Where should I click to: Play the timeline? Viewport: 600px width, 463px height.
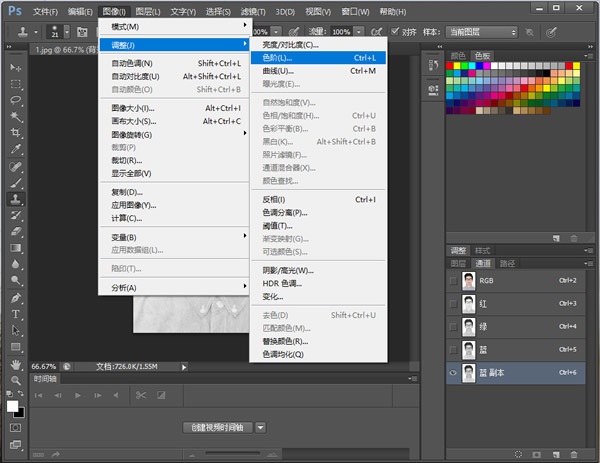[78, 395]
